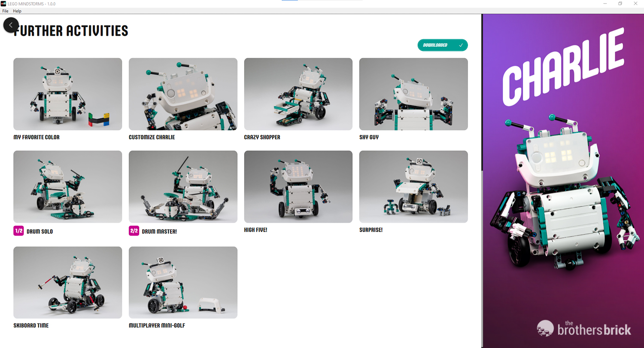Choose the Shy Guy activity image
The height and width of the screenshot is (348, 644).
413,94
